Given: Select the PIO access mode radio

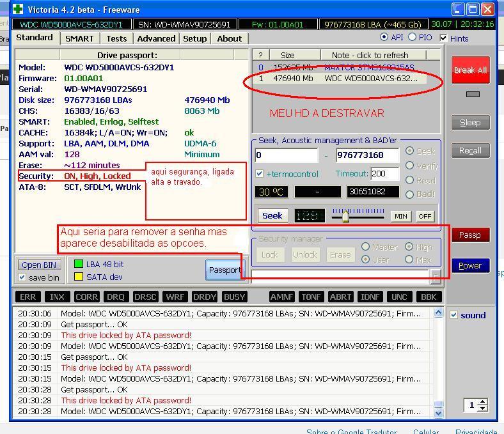Looking at the screenshot, I should click(x=412, y=37).
